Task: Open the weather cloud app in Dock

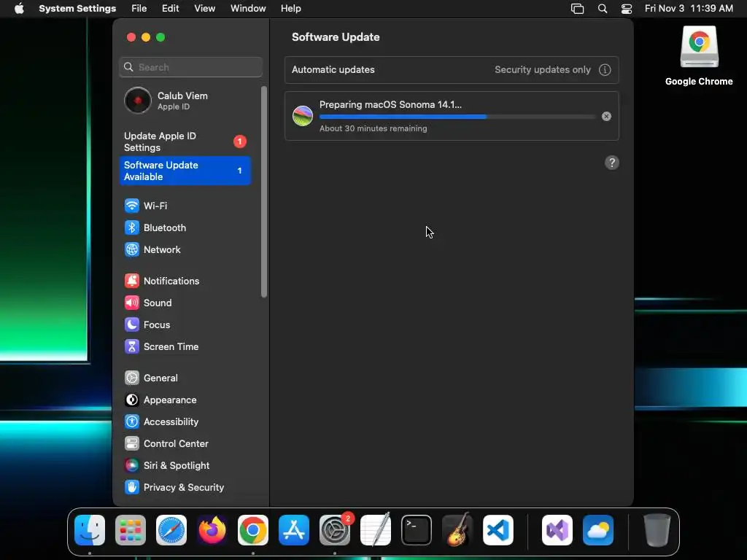Action: pos(598,530)
